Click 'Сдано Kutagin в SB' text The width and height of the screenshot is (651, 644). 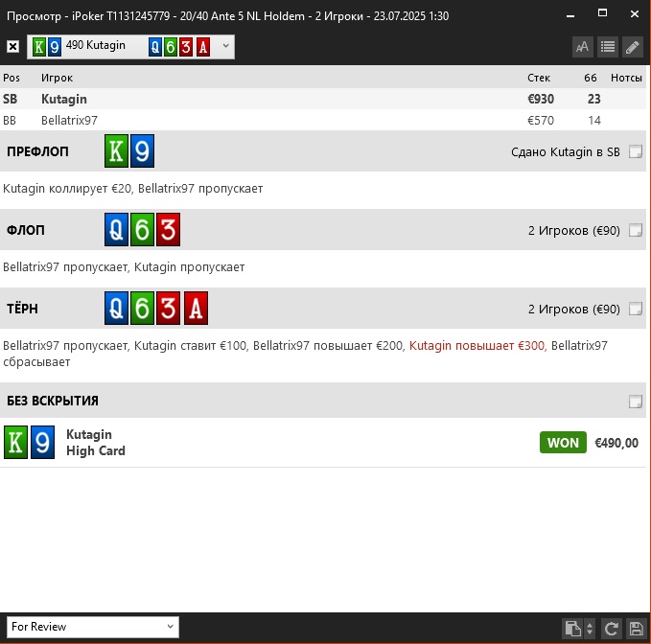[x=565, y=151]
